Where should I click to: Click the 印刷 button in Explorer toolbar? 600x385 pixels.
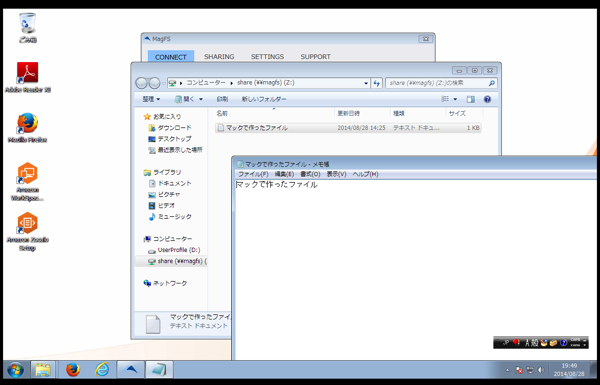[222, 99]
